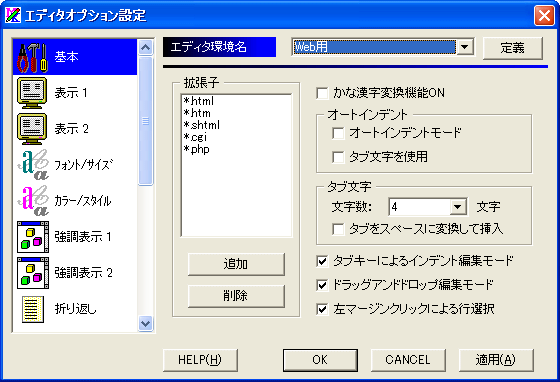Click the 強調表示 2 blocks icon
This screenshot has width=560, height=382.
tap(33, 273)
